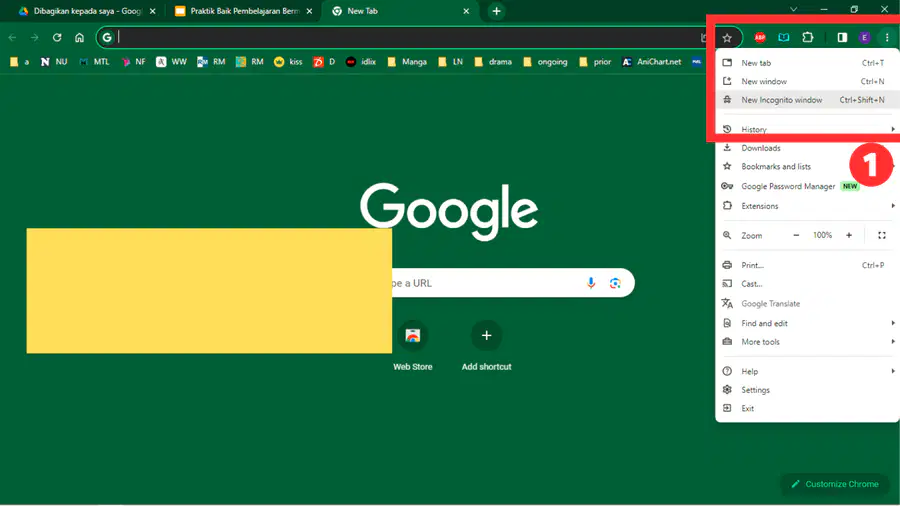Image resolution: width=900 pixels, height=506 pixels.
Task: Bookmark this tab with the star icon
Action: (x=727, y=38)
